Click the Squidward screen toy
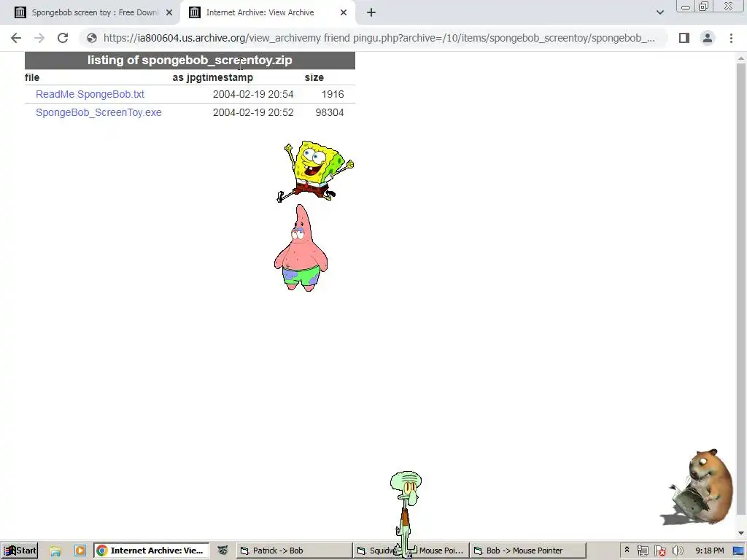 click(406, 513)
